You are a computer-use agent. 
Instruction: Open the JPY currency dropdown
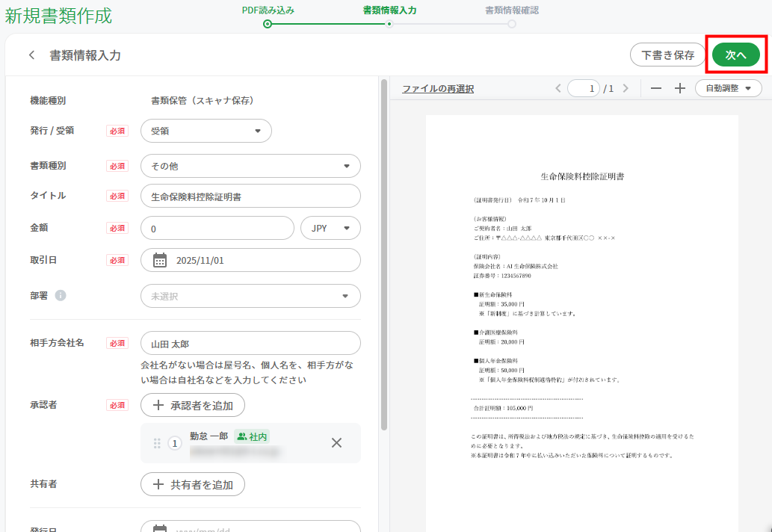point(330,228)
